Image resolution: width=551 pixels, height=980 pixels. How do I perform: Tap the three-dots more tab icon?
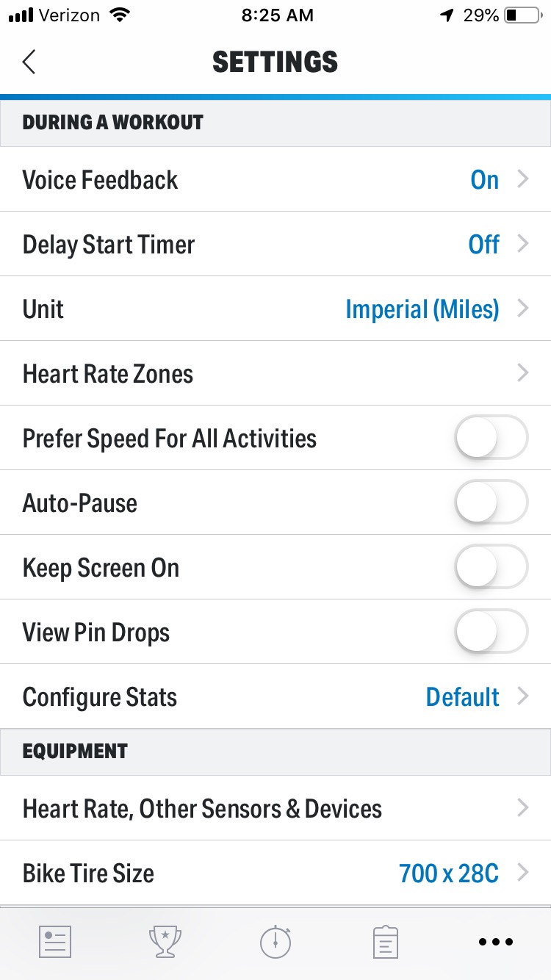coord(496,942)
